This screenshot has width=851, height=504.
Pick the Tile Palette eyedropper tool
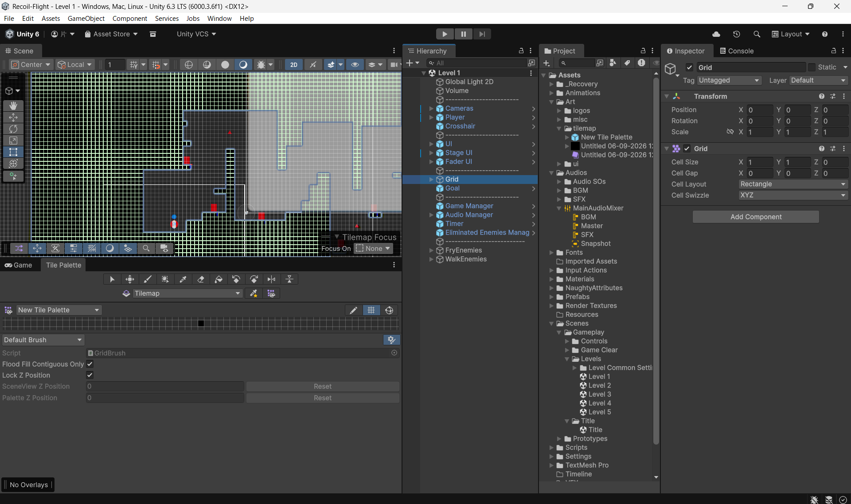coord(183,279)
